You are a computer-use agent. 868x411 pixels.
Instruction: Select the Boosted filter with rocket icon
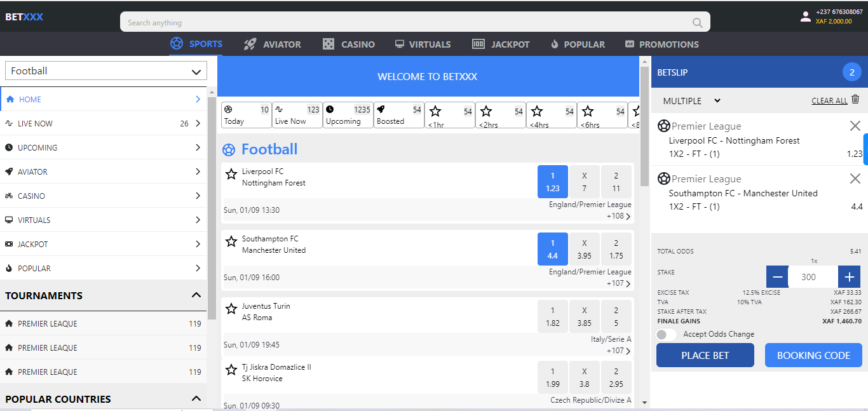(398, 115)
